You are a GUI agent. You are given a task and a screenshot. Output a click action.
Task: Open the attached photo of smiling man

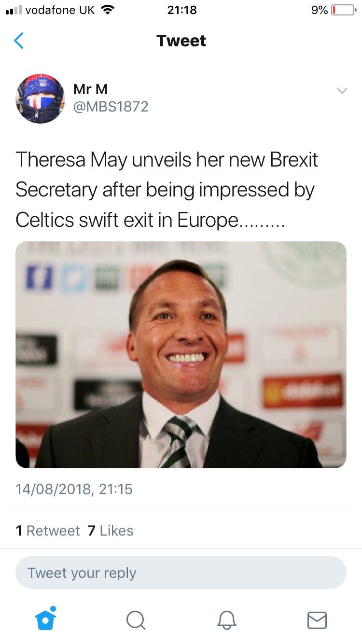pyautogui.click(x=181, y=355)
